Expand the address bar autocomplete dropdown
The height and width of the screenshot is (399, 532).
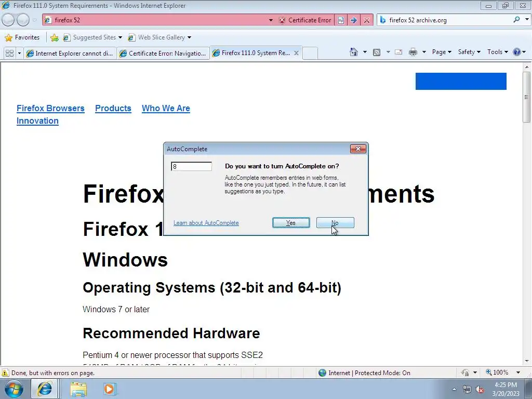[x=271, y=20]
